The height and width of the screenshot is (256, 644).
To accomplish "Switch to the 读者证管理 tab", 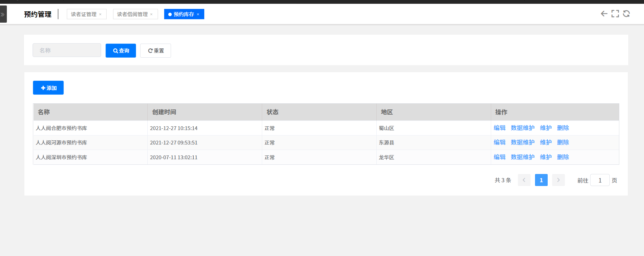I will point(84,14).
